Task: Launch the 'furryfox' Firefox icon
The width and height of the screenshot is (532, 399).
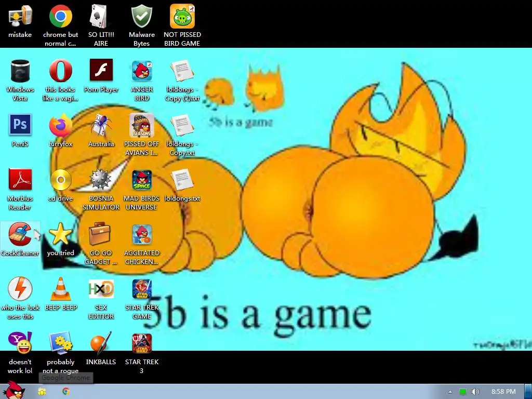Action: tap(60, 125)
